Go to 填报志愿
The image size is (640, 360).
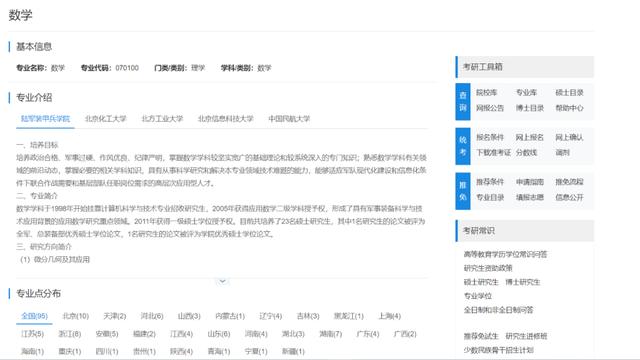(x=530, y=198)
